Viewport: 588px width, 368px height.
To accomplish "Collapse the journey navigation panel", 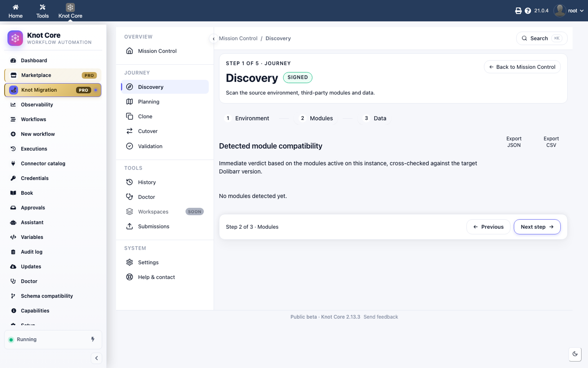I will 213,38.
